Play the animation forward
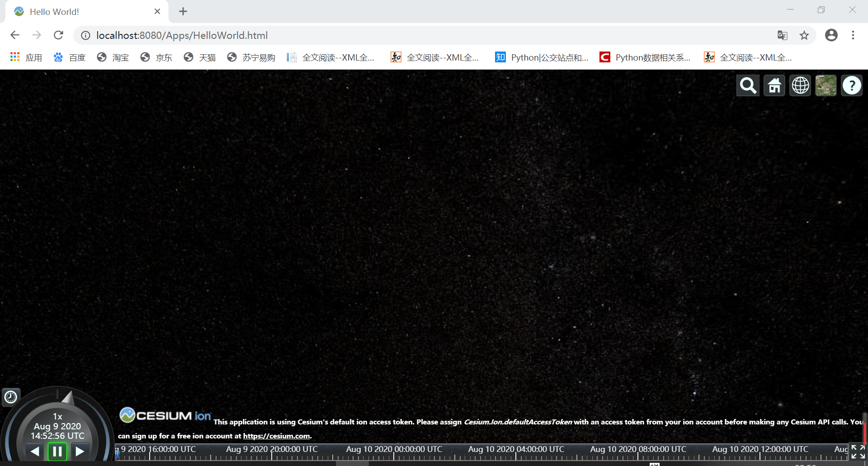The height and width of the screenshot is (466, 868). 80,451
